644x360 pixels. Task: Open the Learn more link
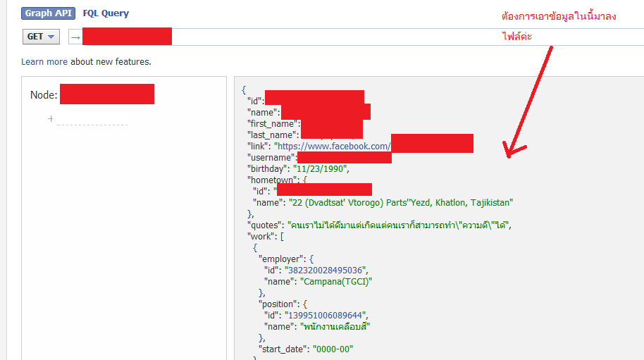click(44, 61)
